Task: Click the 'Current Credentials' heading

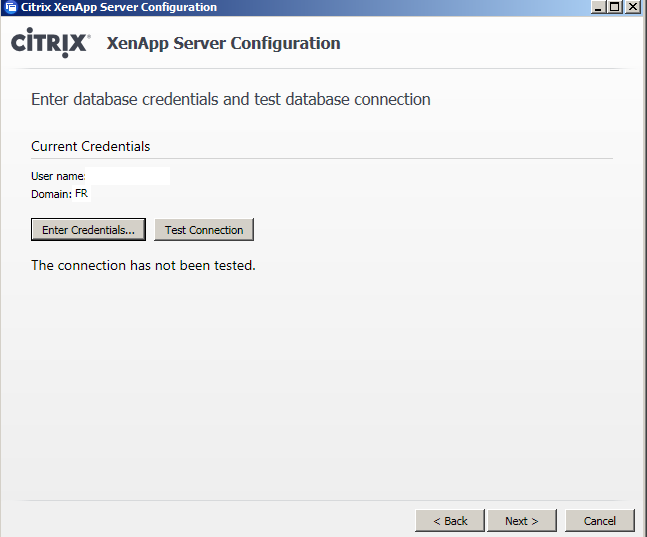Action: 90,146
